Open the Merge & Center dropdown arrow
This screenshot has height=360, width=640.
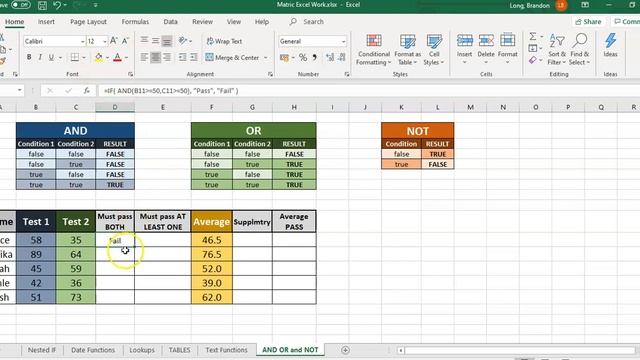[x=266, y=58]
